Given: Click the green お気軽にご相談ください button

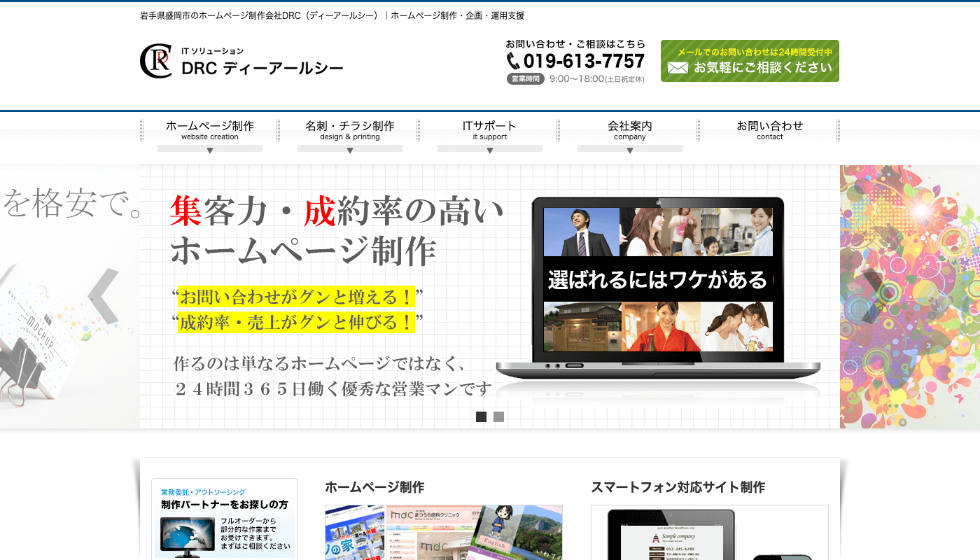Looking at the screenshot, I should tap(750, 61).
